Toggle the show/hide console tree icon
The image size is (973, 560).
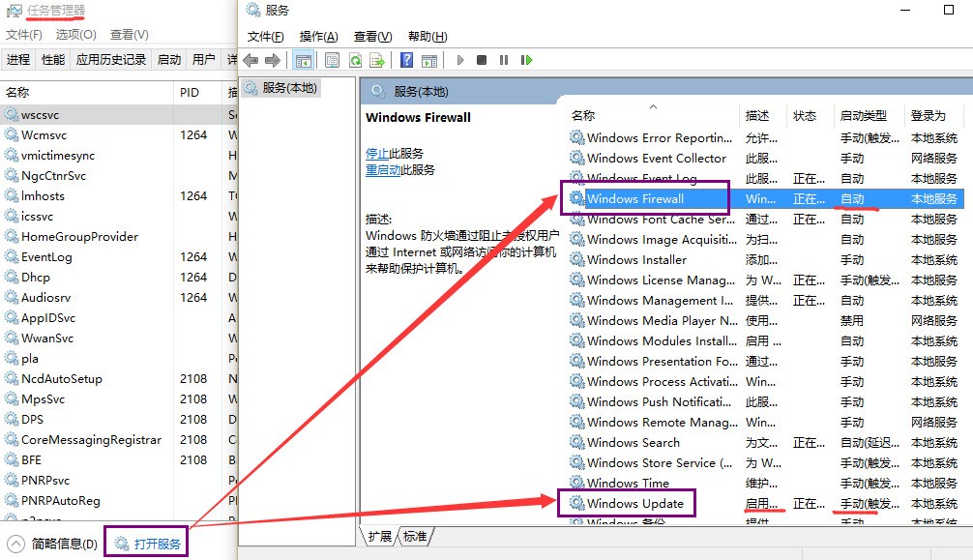click(x=304, y=60)
